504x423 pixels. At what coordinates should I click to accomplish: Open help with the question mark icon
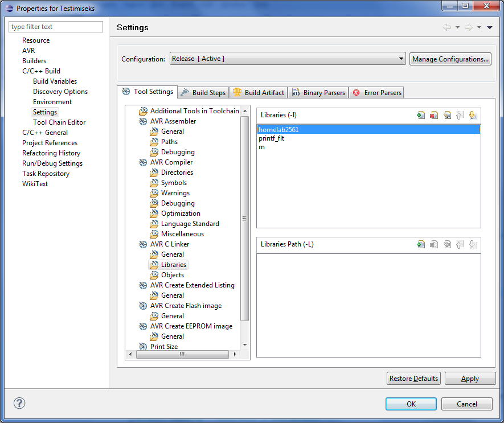[19, 403]
